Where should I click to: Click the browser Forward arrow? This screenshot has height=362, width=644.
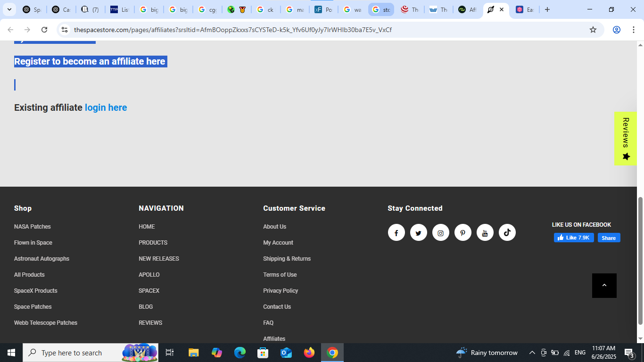coord(27,30)
